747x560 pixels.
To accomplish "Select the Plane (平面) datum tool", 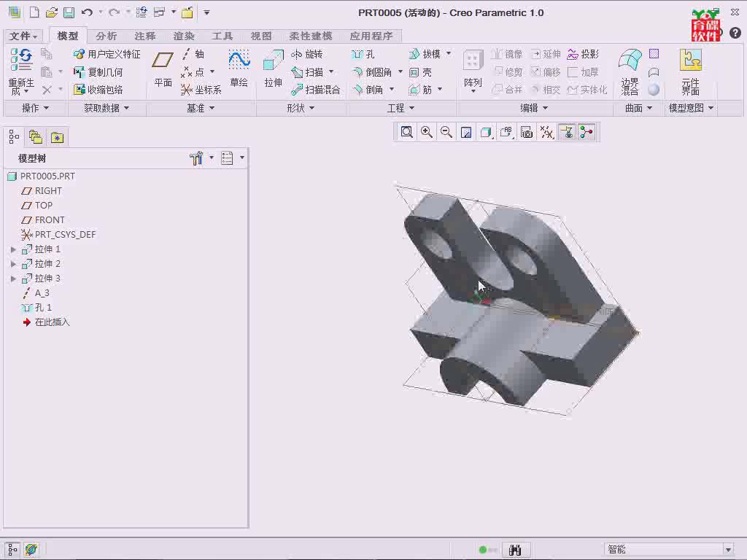I will [163, 69].
